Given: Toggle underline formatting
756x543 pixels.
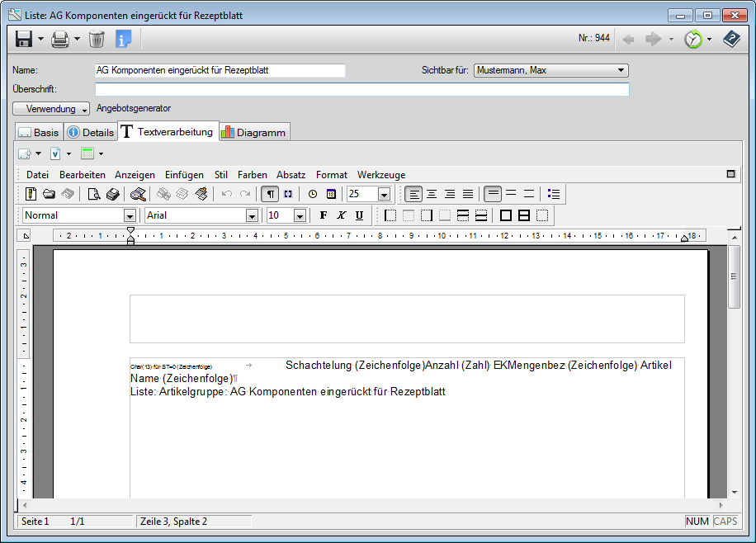Looking at the screenshot, I should (x=359, y=215).
